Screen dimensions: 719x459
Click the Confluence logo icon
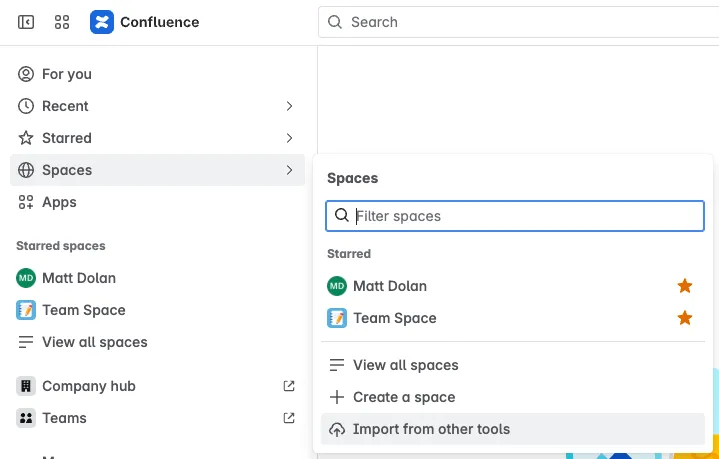pyautogui.click(x=102, y=22)
